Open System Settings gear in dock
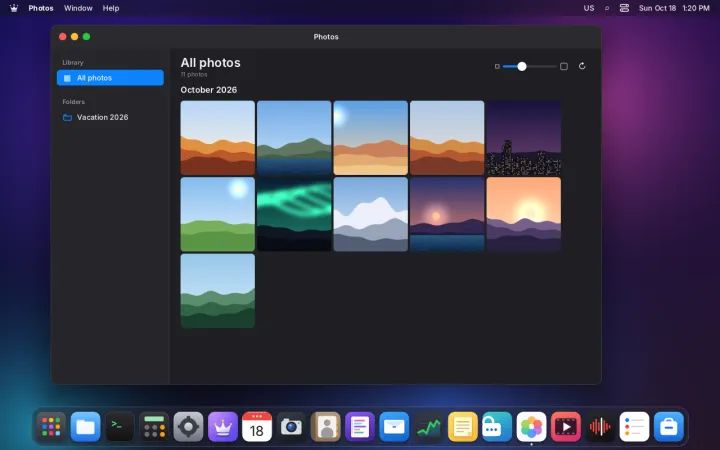The image size is (720, 450). coord(188,427)
